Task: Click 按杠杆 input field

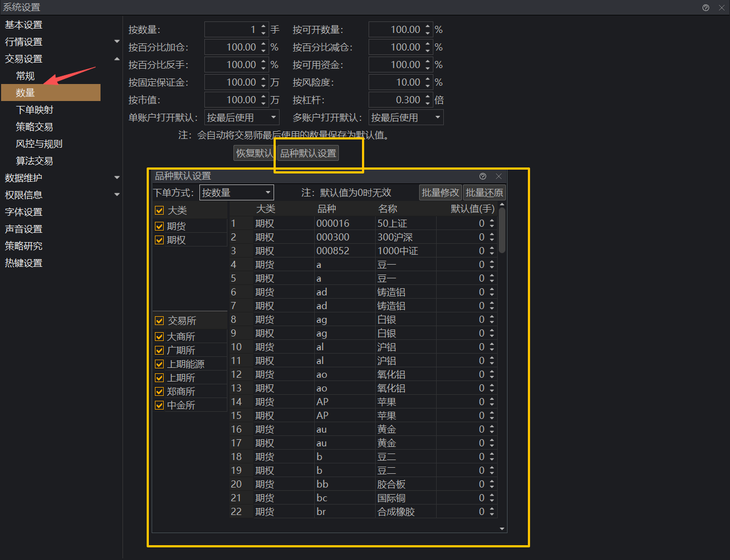Action: click(x=395, y=100)
